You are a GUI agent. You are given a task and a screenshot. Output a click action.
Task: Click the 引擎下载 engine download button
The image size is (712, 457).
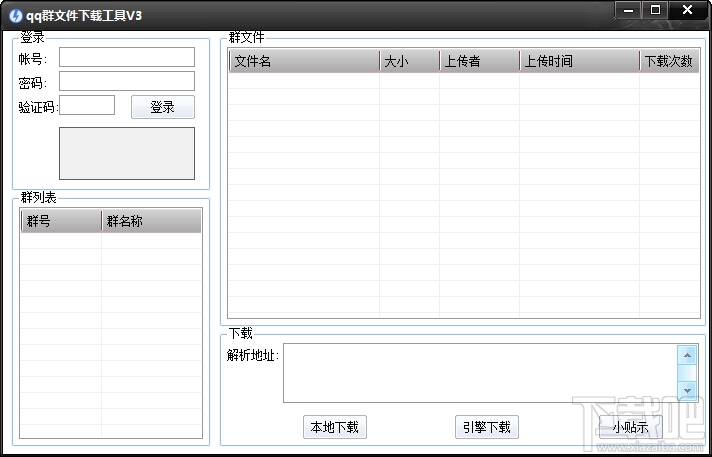[487, 427]
